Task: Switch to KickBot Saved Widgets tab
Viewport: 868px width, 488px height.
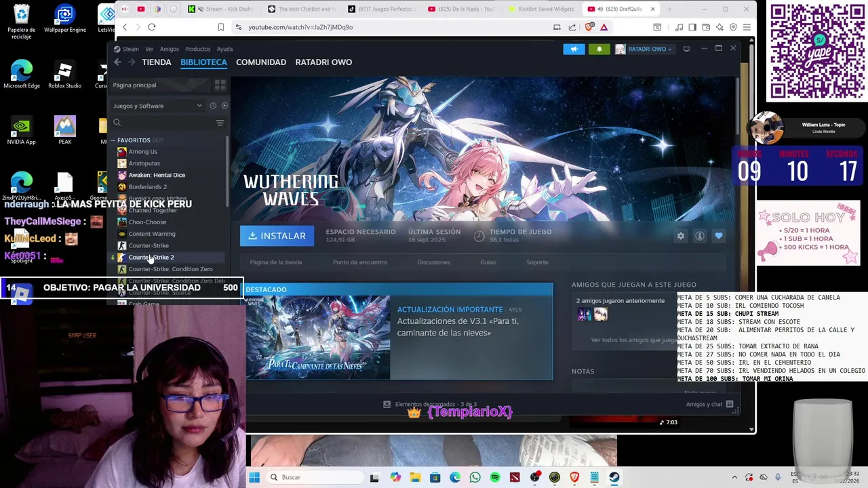Action: click(x=541, y=9)
